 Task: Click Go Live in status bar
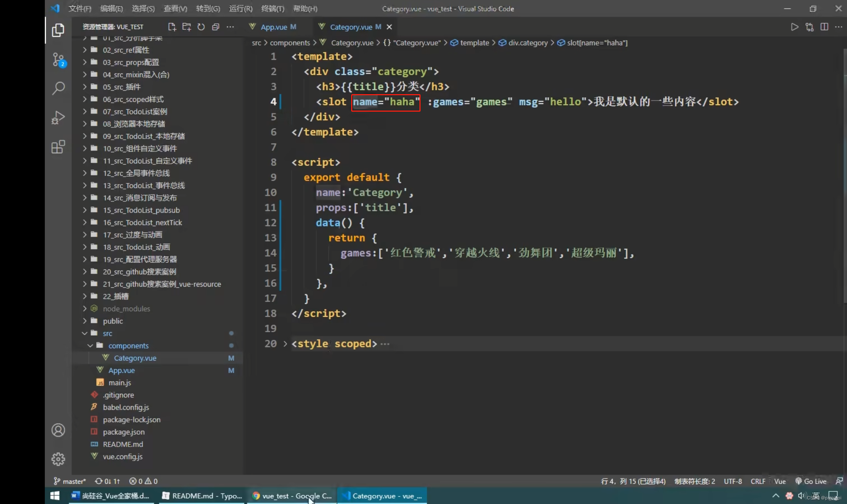click(x=811, y=481)
